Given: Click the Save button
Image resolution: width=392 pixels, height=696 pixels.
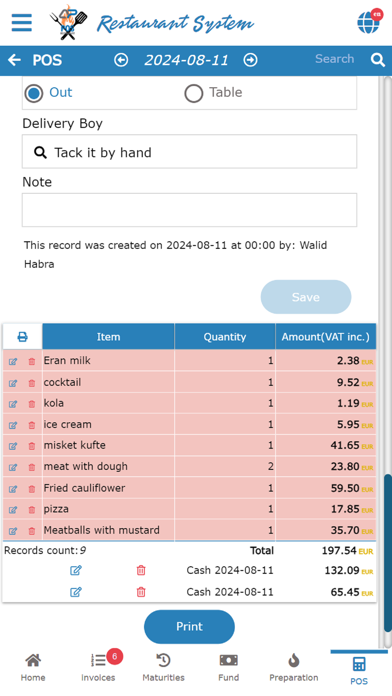Looking at the screenshot, I should click(306, 297).
